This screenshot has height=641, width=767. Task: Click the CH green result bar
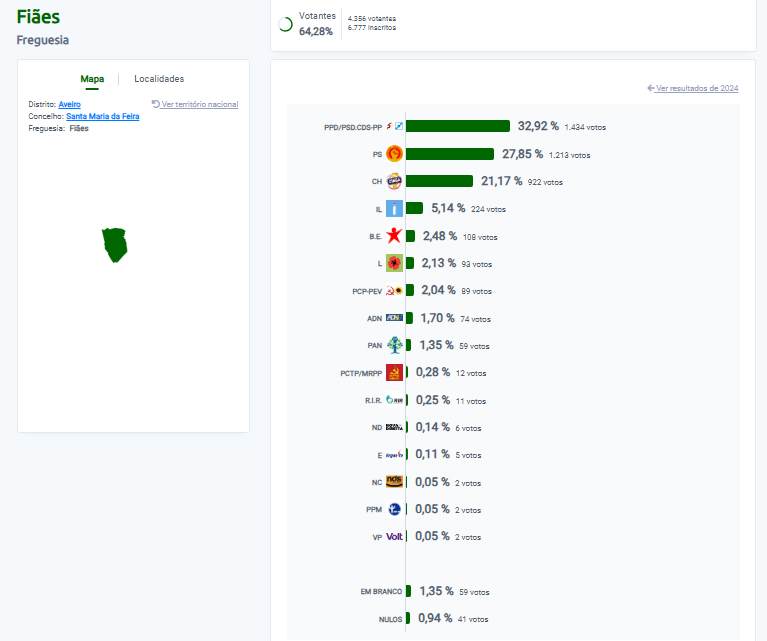pyautogui.click(x=439, y=181)
